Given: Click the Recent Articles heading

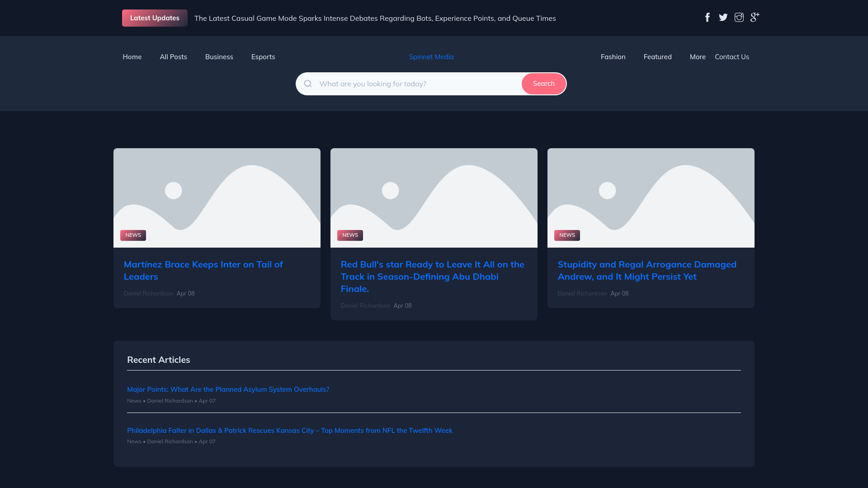Looking at the screenshot, I should (x=159, y=360).
